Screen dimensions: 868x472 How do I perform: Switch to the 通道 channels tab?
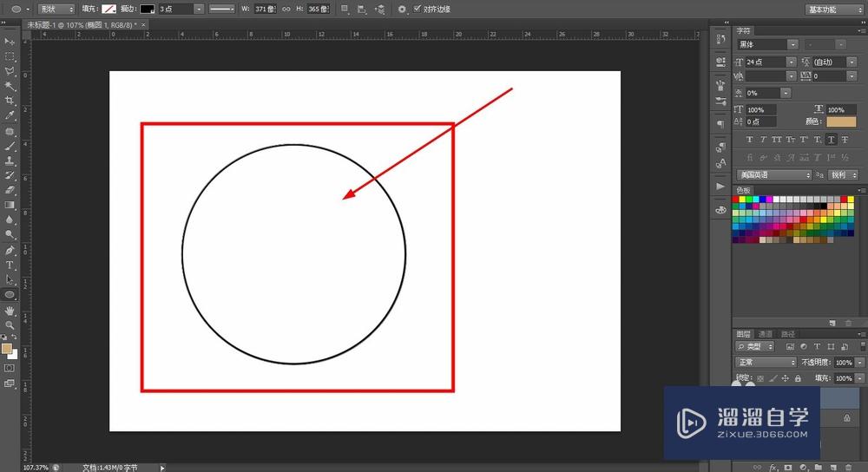[765, 333]
